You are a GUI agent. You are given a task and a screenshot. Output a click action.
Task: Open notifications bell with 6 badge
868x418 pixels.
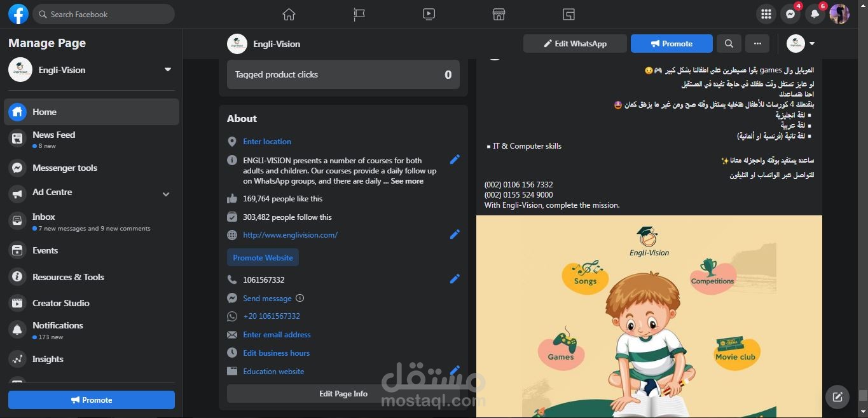[815, 14]
